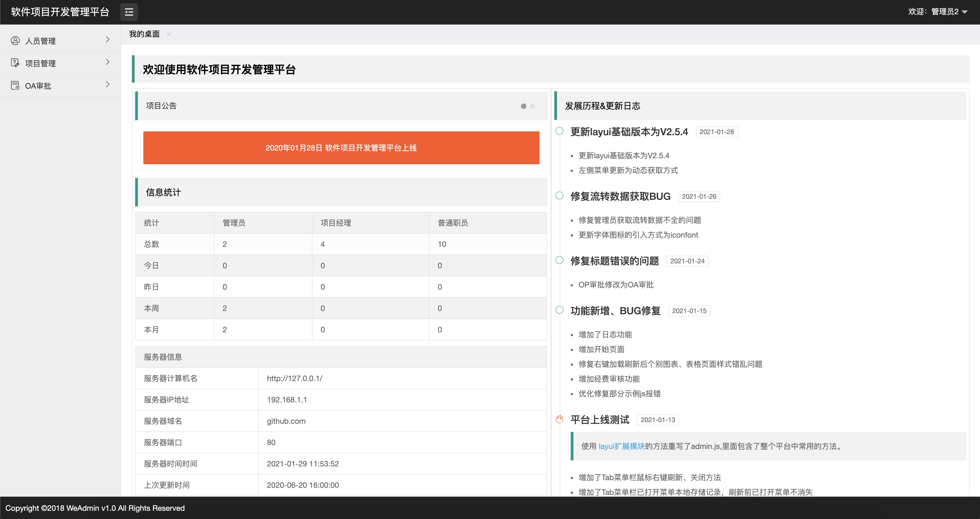
Task: Switch to 我的桌面 tab
Action: pos(144,34)
